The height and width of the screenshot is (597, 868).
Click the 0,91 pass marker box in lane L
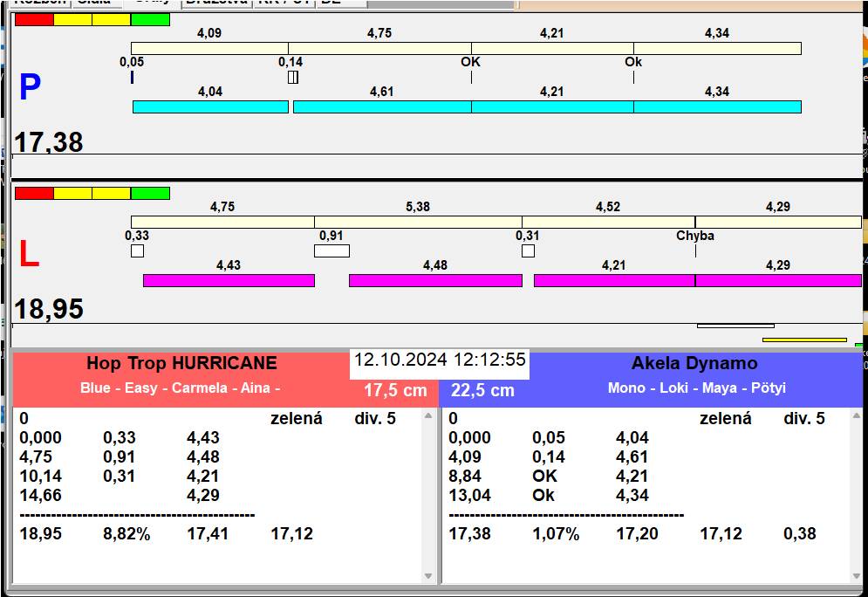click(331, 251)
